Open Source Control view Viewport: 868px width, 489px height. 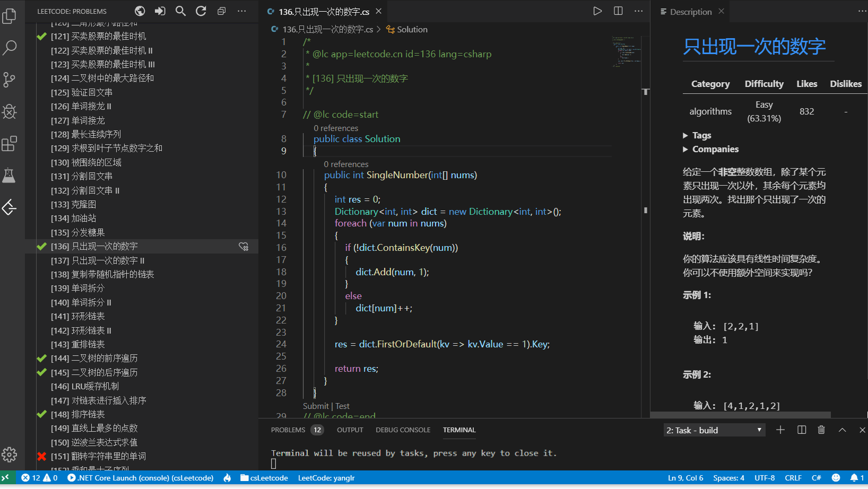(x=10, y=80)
